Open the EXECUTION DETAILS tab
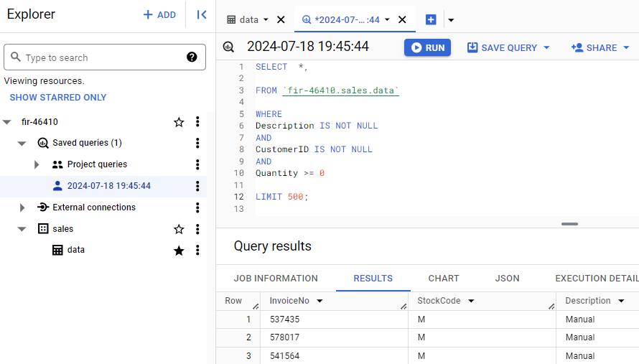This screenshot has height=364, width=639. [x=597, y=279]
